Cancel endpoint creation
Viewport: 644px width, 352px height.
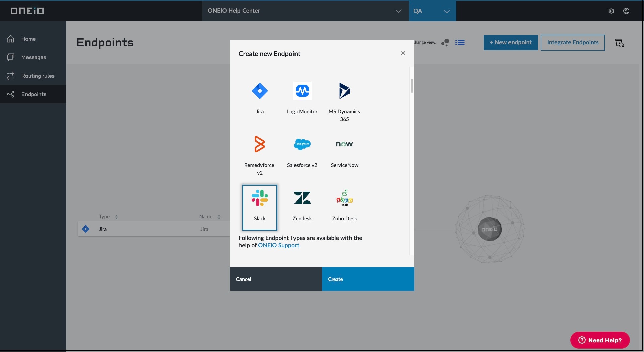click(x=276, y=279)
